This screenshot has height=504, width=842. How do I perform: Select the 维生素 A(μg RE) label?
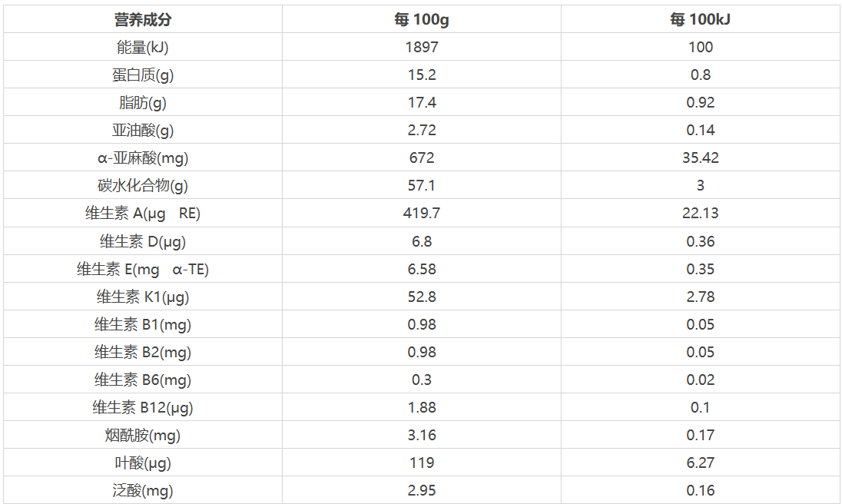(142, 214)
